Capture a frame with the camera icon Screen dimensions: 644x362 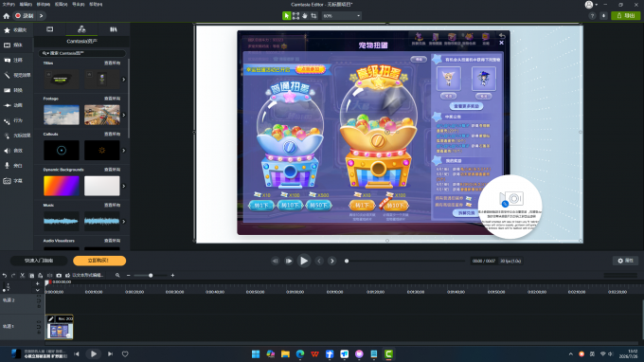coord(59,276)
